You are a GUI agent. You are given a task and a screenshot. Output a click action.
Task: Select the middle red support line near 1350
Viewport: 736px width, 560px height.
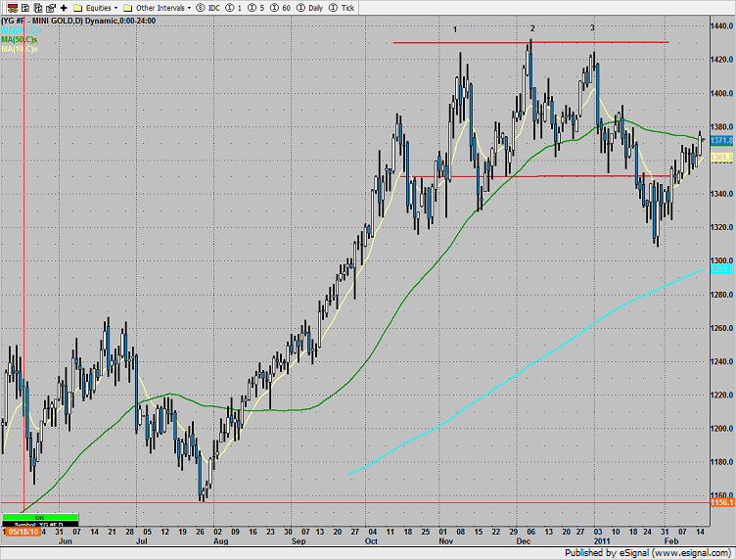point(535,176)
